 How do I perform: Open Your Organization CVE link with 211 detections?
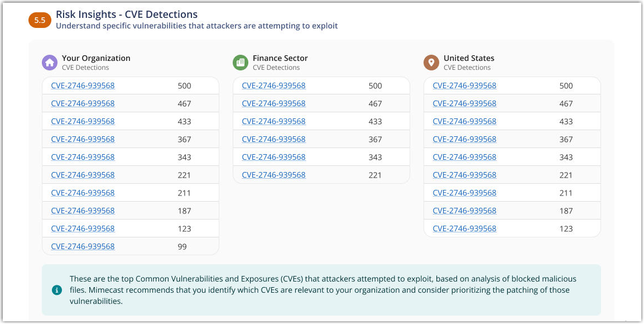(x=83, y=193)
